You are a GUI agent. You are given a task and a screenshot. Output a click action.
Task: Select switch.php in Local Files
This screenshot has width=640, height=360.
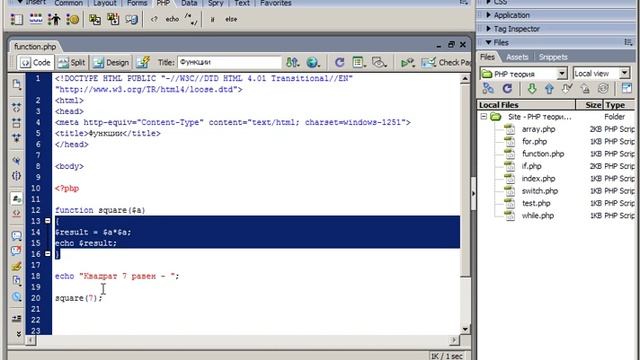[540, 191]
